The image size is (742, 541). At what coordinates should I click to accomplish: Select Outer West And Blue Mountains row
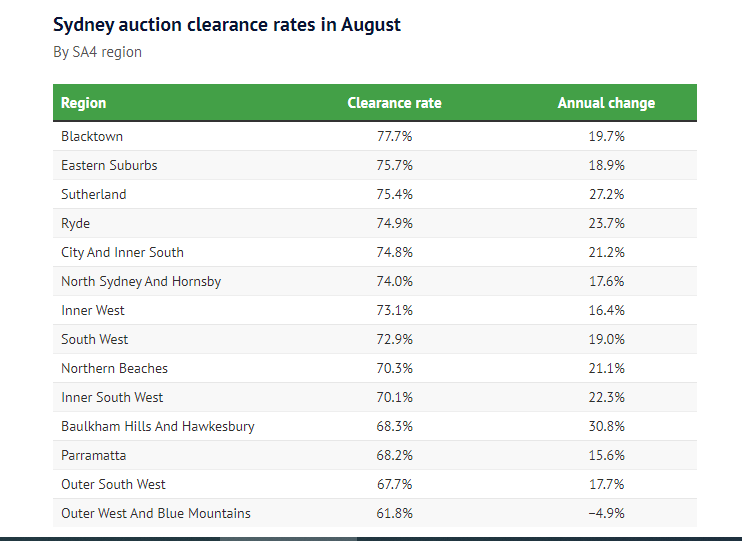pyautogui.click(x=156, y=513)
